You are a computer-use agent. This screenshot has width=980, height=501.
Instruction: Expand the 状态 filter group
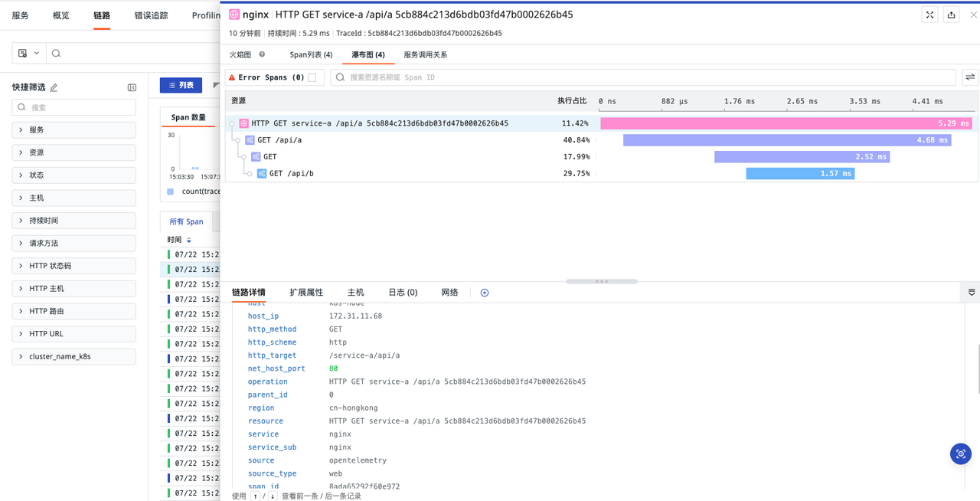pos(74,175)
